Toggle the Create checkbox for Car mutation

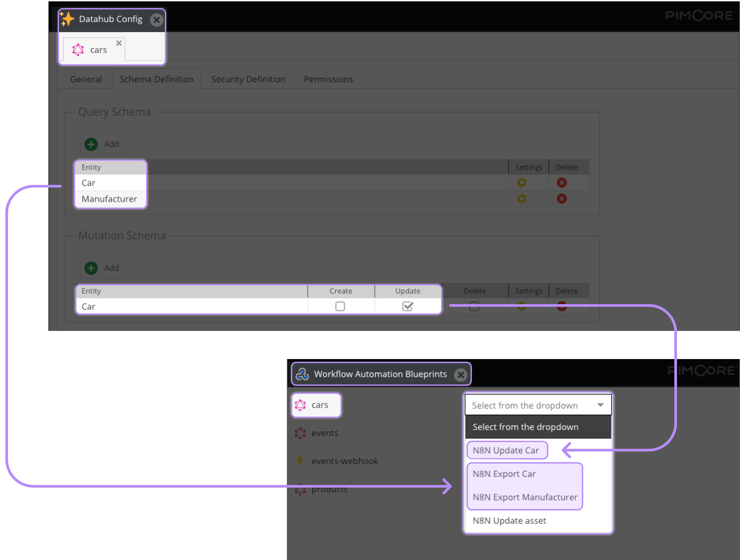pyautogui.click(x=340, y=305)
